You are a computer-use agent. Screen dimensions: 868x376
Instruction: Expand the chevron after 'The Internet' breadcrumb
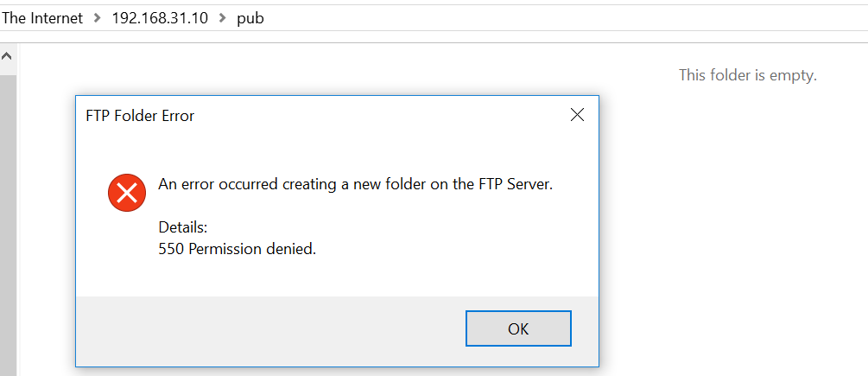click(x=98, y=18)
